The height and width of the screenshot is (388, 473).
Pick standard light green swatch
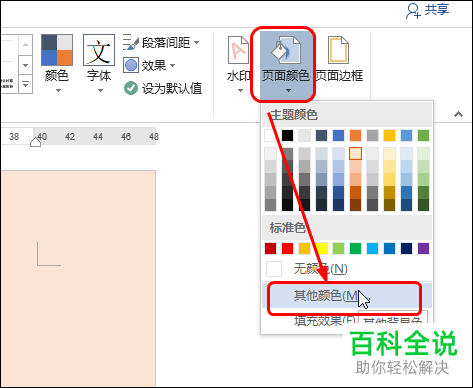[338, 248]
